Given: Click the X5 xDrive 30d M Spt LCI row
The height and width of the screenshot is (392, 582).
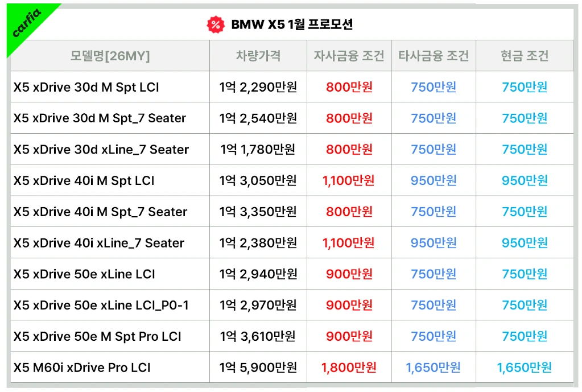Looking at the screenshot, I should (292, 87).
